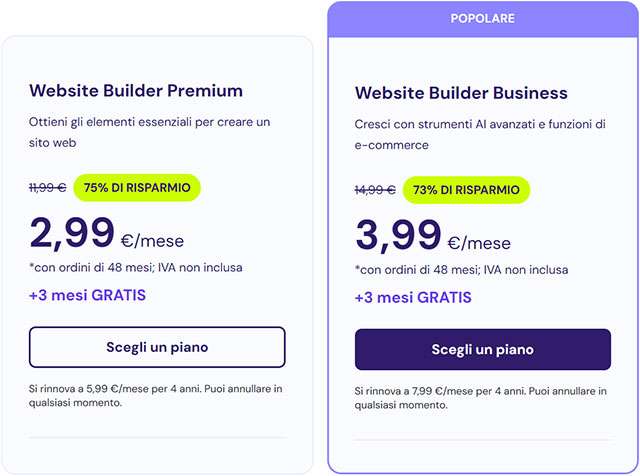Click the 48 mesi order note under 3,99
Image resolution: width=640 pixels, height=476 pixels.
point(461,269)
